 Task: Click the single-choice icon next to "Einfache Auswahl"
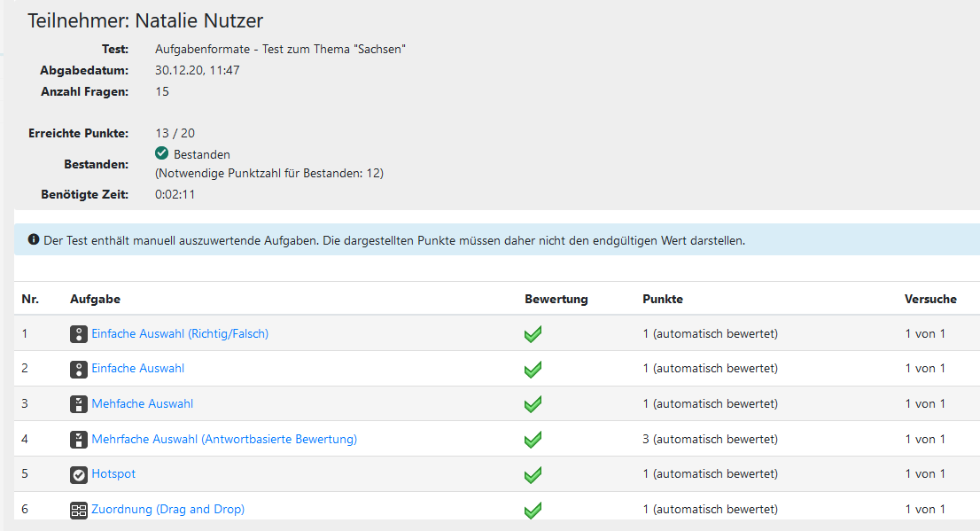(78, 369)
